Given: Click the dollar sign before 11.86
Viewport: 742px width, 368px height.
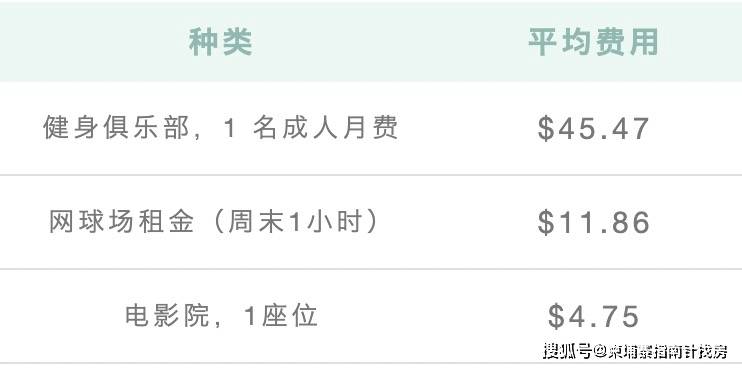Looking at the screenshot, I should coord(546,223).
